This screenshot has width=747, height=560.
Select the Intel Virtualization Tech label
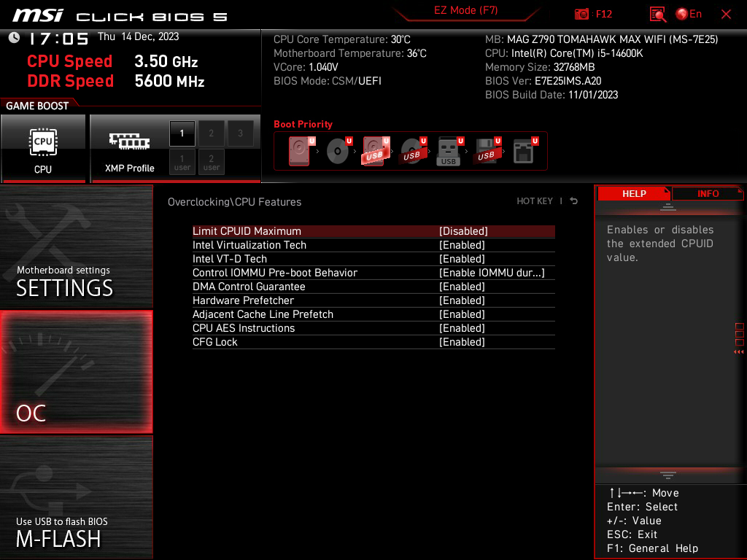point(249,245)
